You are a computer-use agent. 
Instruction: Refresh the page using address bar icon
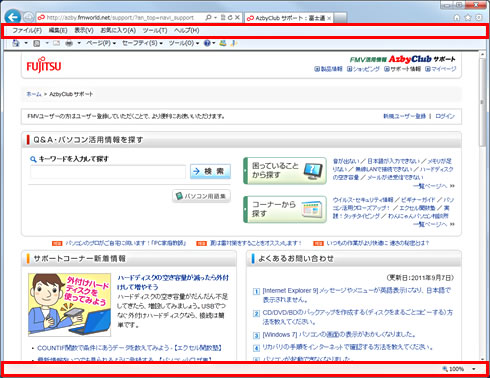pos(230,17)
